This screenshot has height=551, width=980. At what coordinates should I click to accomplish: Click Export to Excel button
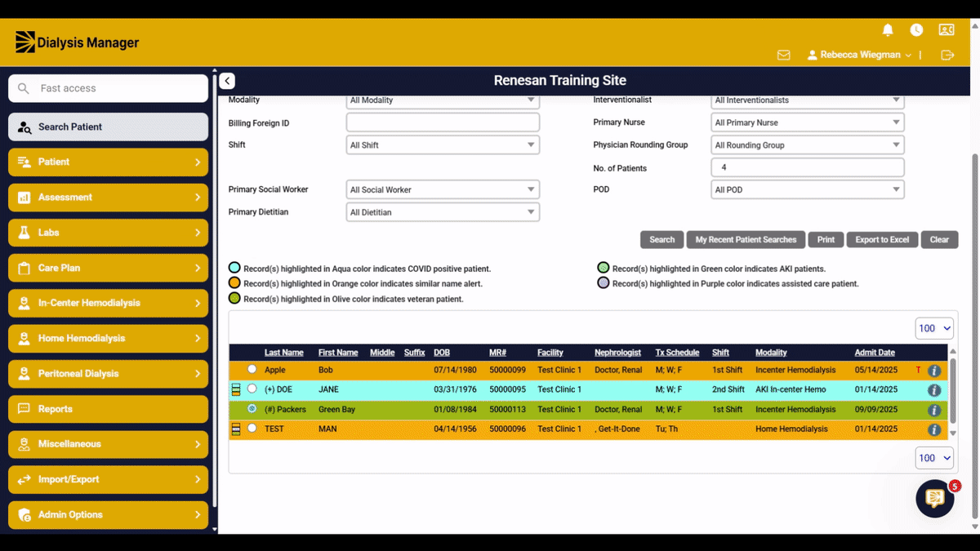(x=882, y=240)
